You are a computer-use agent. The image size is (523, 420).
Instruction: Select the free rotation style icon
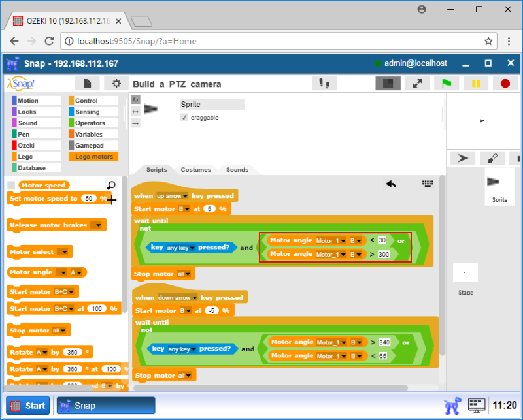pos(135,99)
